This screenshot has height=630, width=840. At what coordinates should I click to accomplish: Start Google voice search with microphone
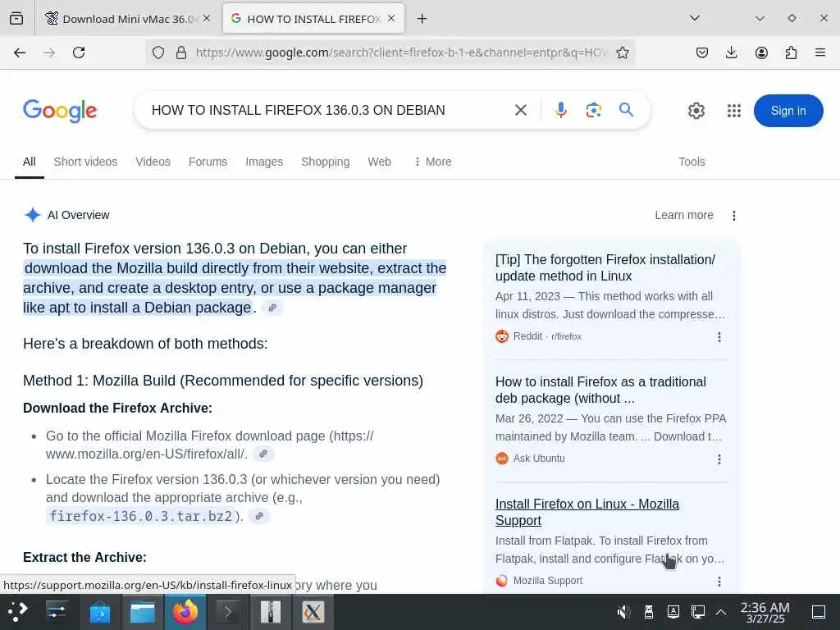561,111
